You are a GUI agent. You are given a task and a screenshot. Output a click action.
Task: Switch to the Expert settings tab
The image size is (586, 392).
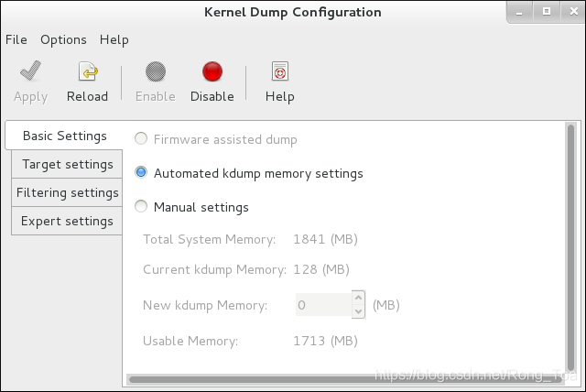67,221
